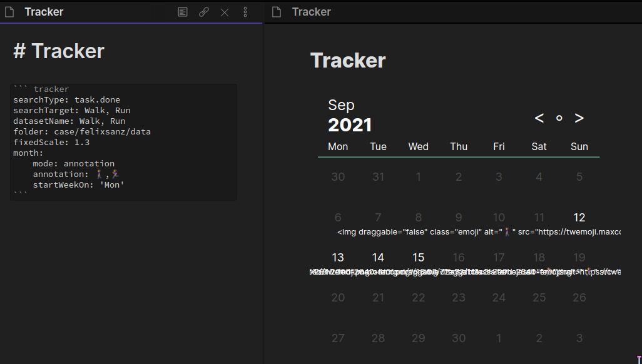
Task: Click the Tracker heading in the preview pane
Action: pyautogui.click(x=348, y=60)
